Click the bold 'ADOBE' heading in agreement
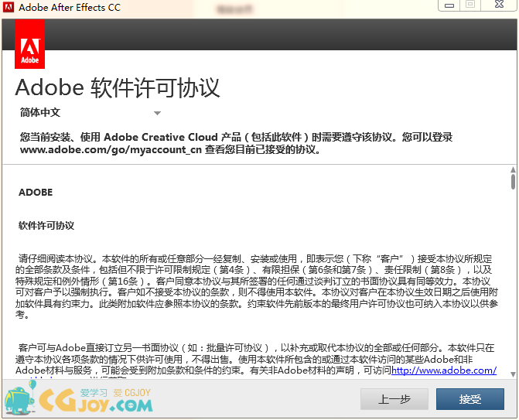The image size is (519, 420). tap(36, 193)
